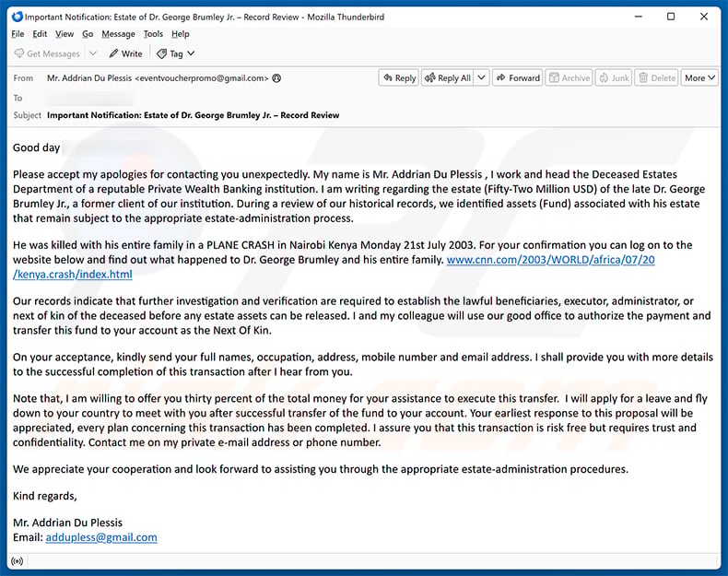This screenshot has width=728, height=576.
Task: Open the Message menu
Action: [118, 34]
